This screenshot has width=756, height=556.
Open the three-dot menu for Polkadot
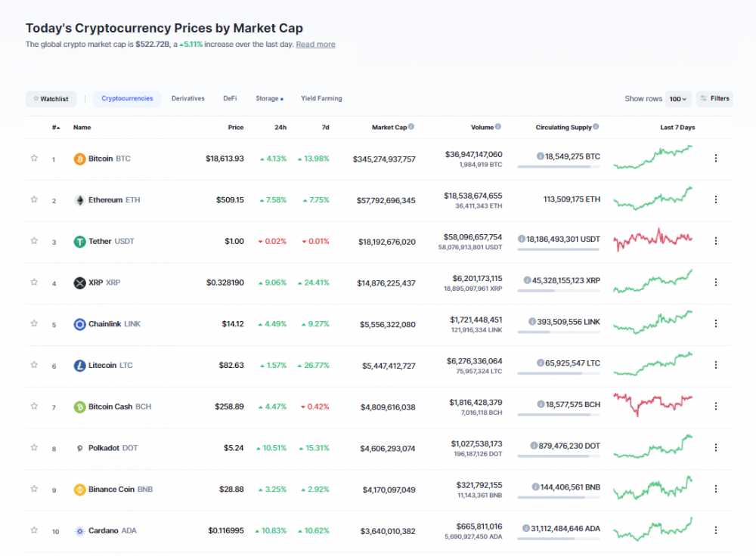715,448
